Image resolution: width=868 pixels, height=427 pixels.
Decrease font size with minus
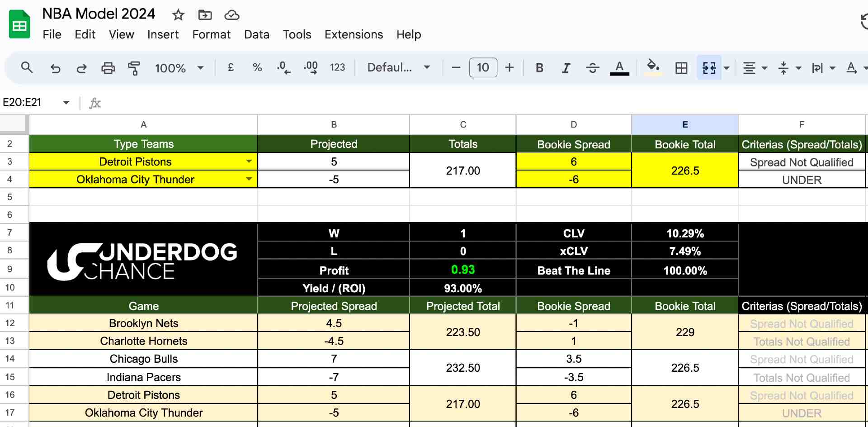point(456,68)
